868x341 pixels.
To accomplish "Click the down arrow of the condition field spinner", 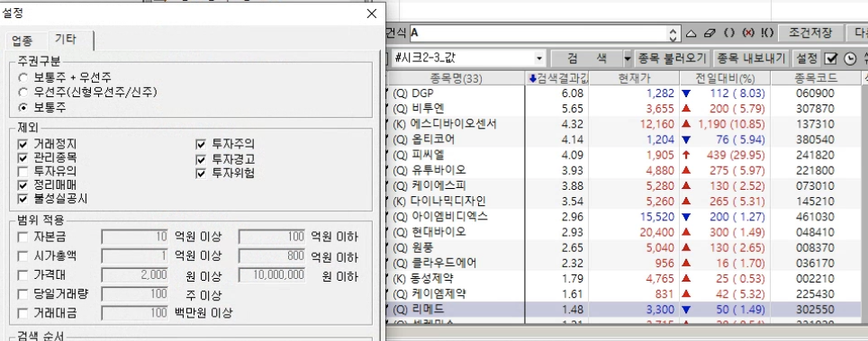I will coord(673,38).
